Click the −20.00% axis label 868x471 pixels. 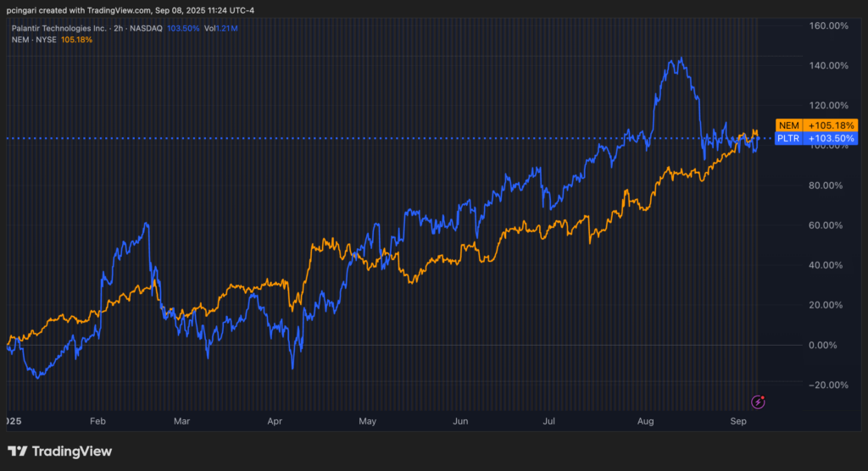(828, 385)
